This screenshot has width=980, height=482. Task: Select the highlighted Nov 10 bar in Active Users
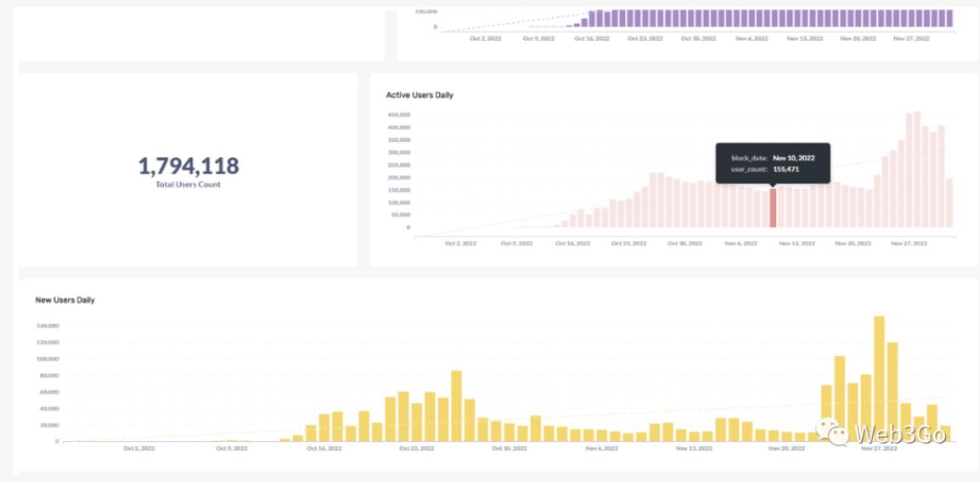773,208
